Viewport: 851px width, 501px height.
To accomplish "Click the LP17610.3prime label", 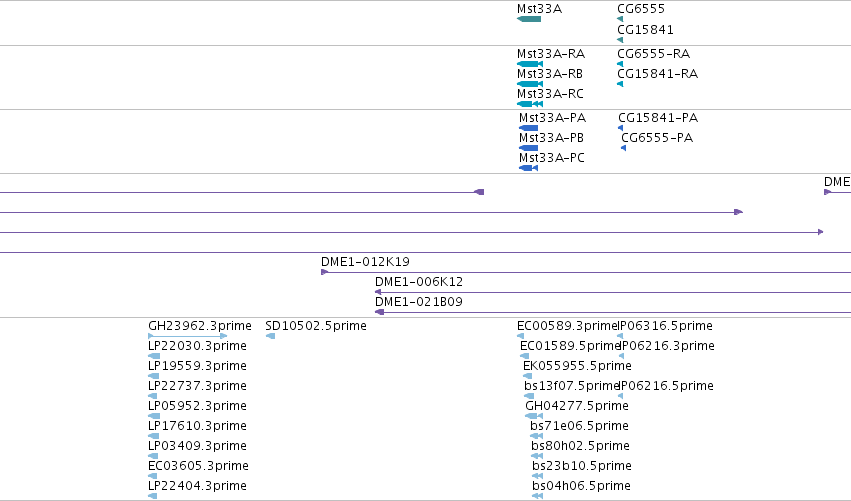I will [x=198, y=426].
